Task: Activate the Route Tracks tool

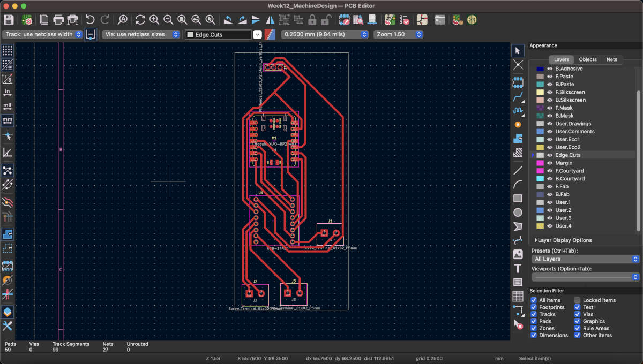Action: [x=518, y=97]
